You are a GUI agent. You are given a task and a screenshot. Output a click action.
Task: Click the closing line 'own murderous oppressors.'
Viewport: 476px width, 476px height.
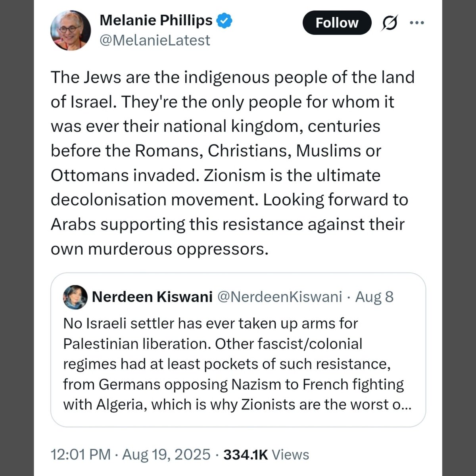[x=157, y=249]
